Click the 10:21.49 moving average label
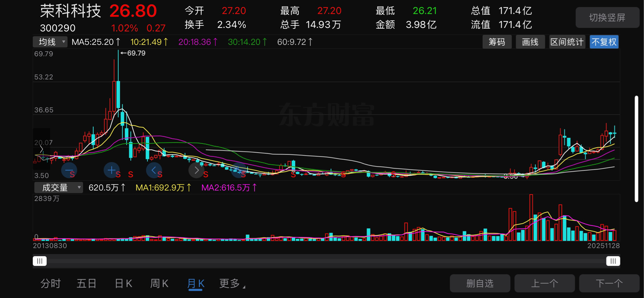This screenshot has height=298, width=644. pyautogui.click(x=149, y=42)
